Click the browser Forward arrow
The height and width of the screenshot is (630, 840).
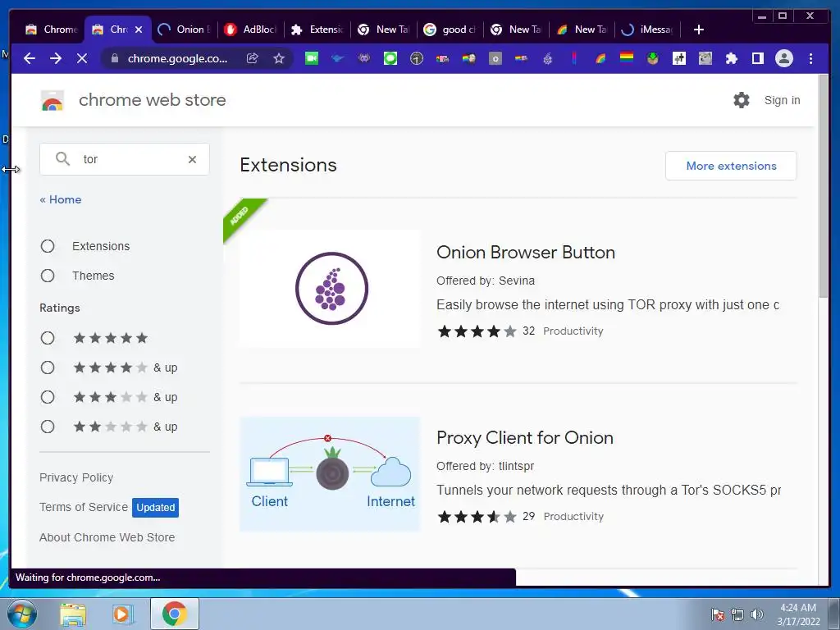[56, 58]
